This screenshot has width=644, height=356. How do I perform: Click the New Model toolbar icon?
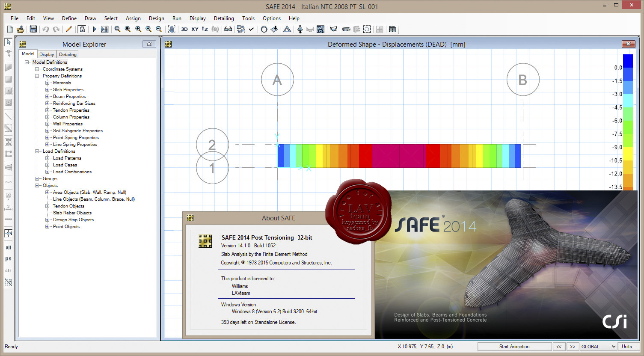[x=10, y=29]
